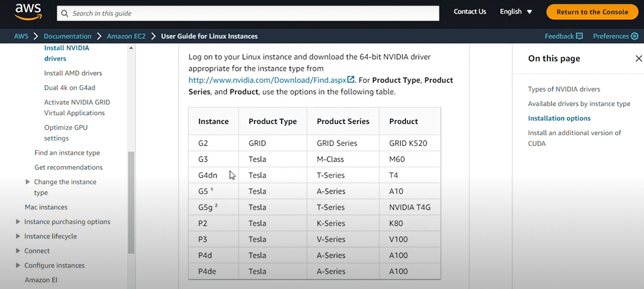Follow the nvidia.com driver download link

pyautogui.click(x=268, y=80)
